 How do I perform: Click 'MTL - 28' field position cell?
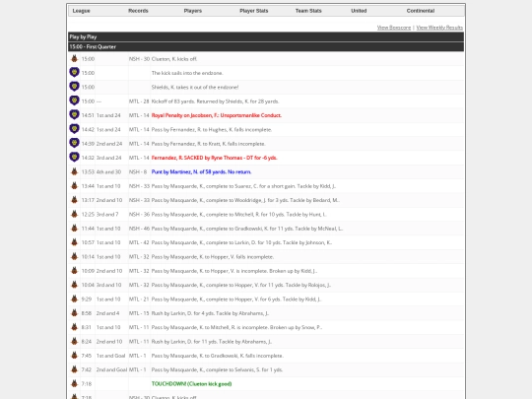pos(139,101)
